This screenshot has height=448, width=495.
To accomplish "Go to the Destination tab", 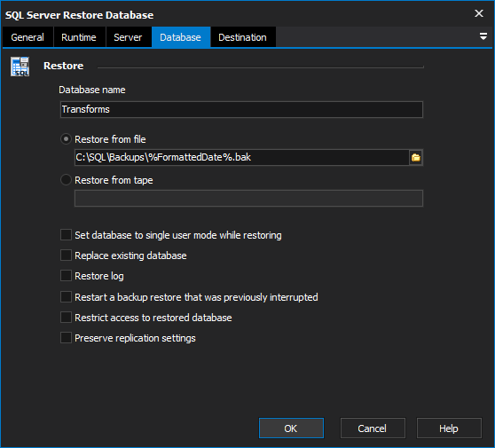I will pos(243,37).
